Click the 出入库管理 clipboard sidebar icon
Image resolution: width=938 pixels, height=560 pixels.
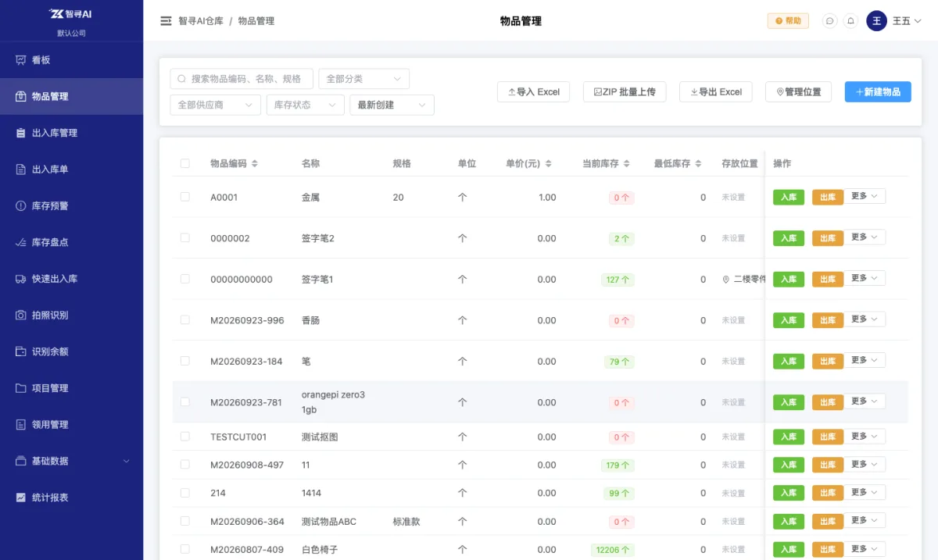(x=21, y=133)
